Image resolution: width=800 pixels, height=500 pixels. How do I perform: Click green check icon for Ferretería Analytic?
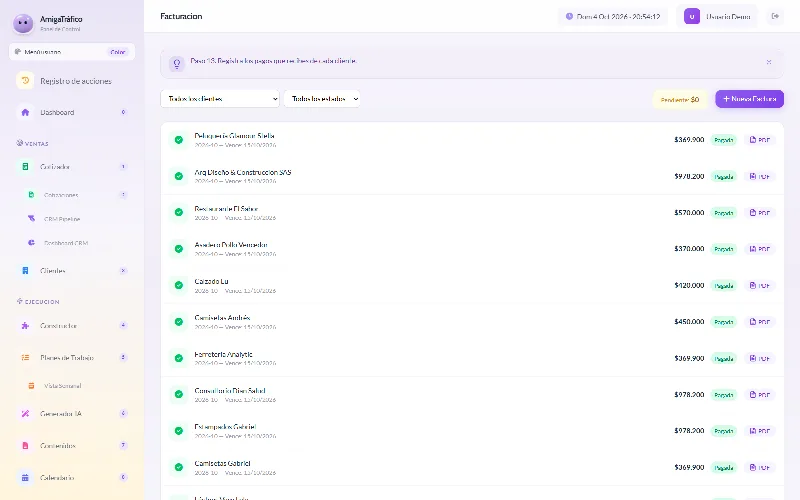(x=179, y=358)
